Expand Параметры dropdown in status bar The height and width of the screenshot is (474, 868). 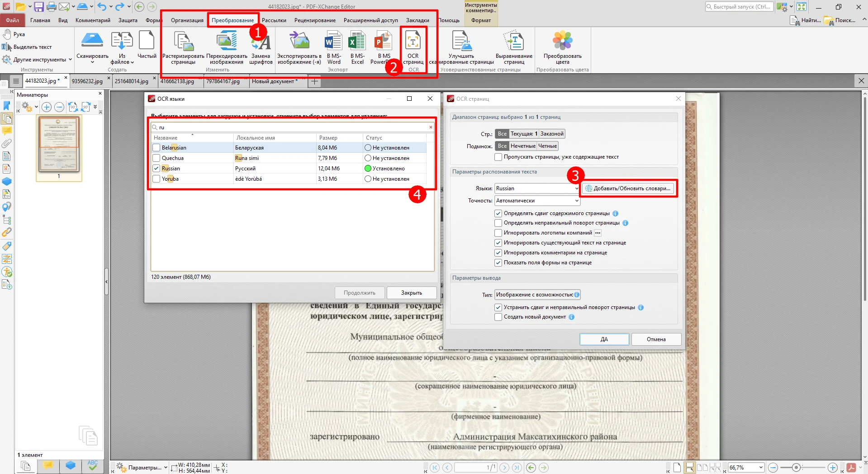166,468
